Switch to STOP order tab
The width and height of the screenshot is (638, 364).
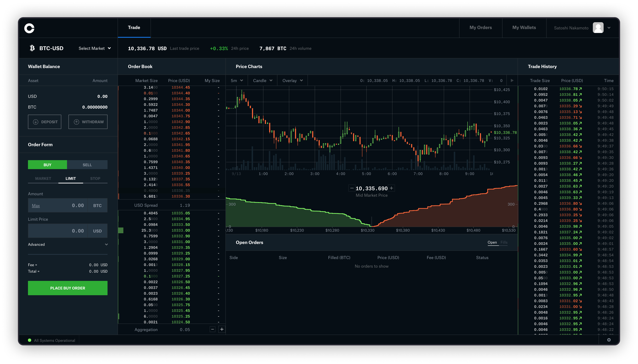[95, 178]
